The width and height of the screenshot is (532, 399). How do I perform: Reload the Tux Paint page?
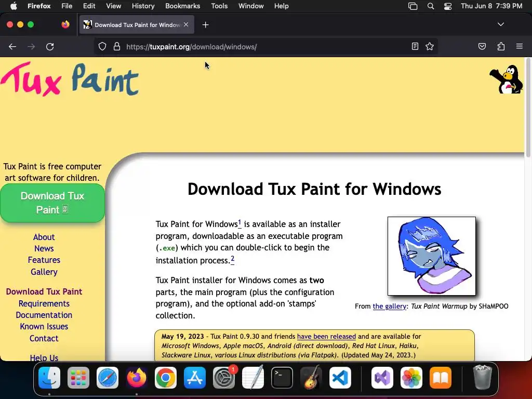[x=50, y=47]
